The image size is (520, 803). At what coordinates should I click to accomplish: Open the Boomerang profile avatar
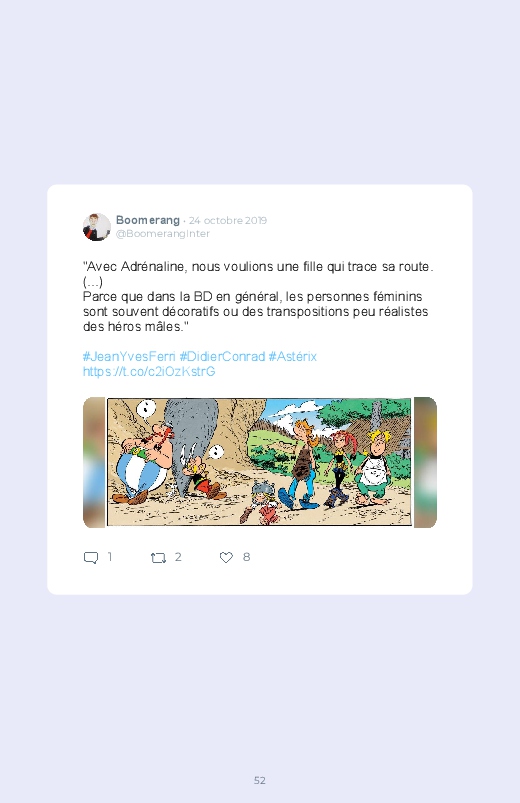point(97,227)
